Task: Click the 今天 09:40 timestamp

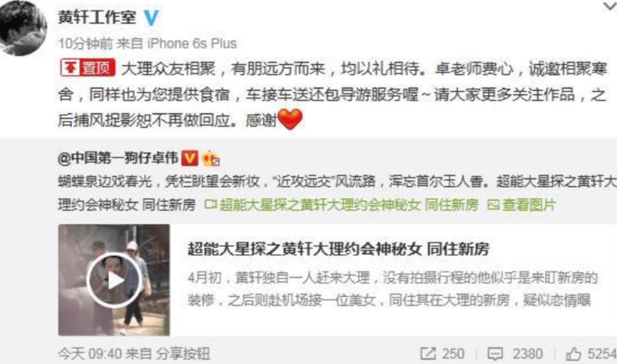Action: click(90, 354)
